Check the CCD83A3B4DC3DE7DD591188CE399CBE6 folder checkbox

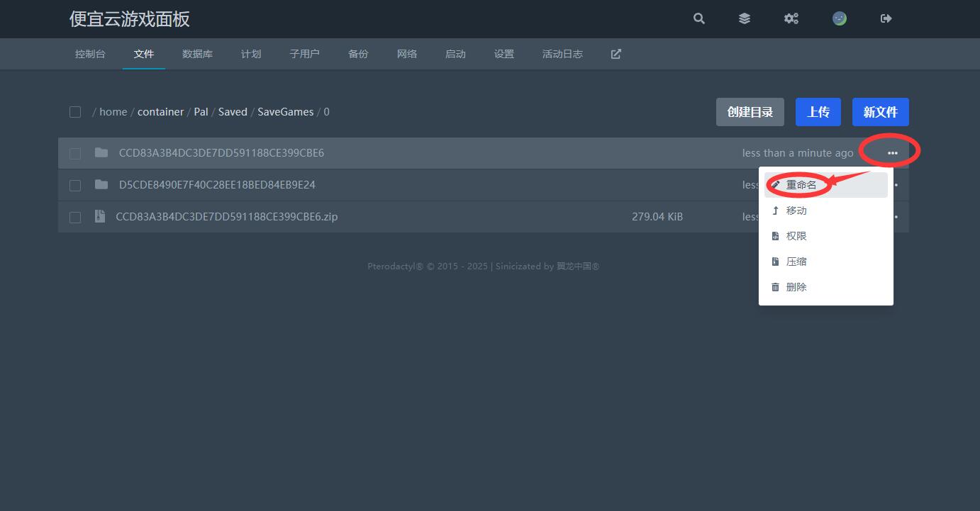[x=75, y=153]
